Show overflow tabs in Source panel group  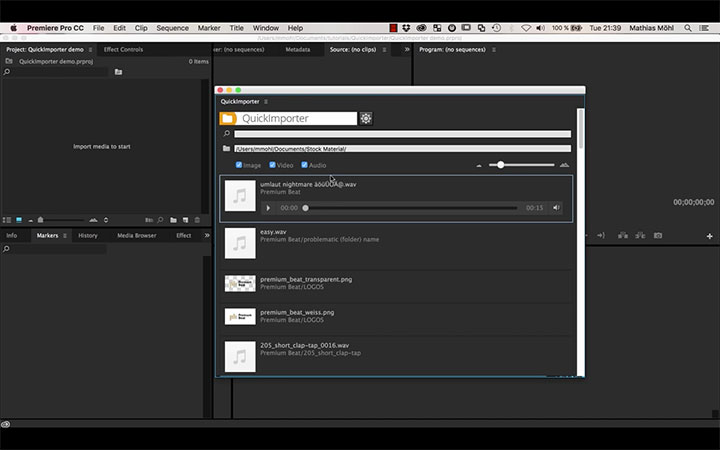click(406, 50)
